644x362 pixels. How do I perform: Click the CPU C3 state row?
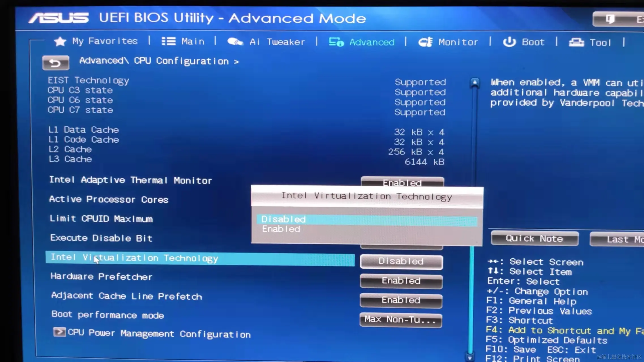click(246, 91)
